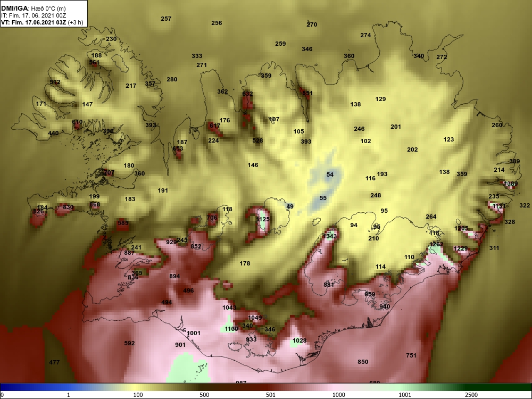Image resolution: width=532 pixels, height=399 pixels.
Task: Click the map value '1389'
Action: [511, 184]
